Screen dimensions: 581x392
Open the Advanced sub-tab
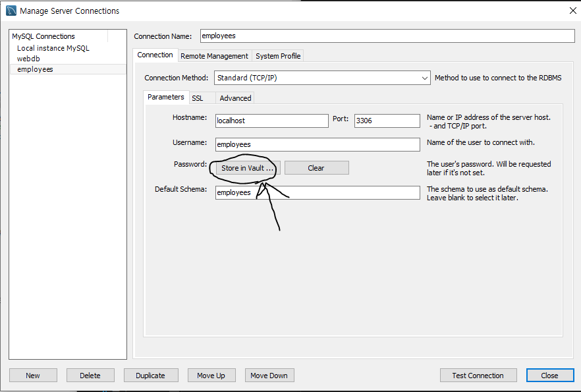[235, 98]
